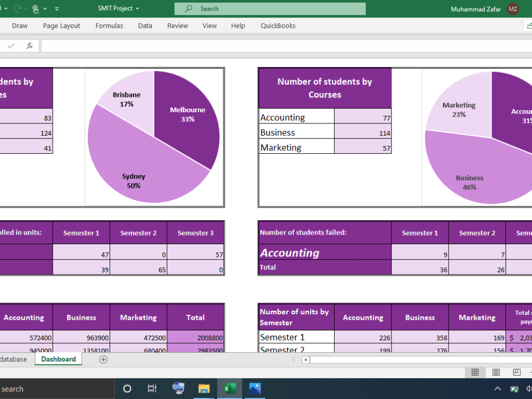Open Cortana circle icon on taskbar
Image resolution: width=532 pixels, height=399 pixels.
[x=127, y=389]
